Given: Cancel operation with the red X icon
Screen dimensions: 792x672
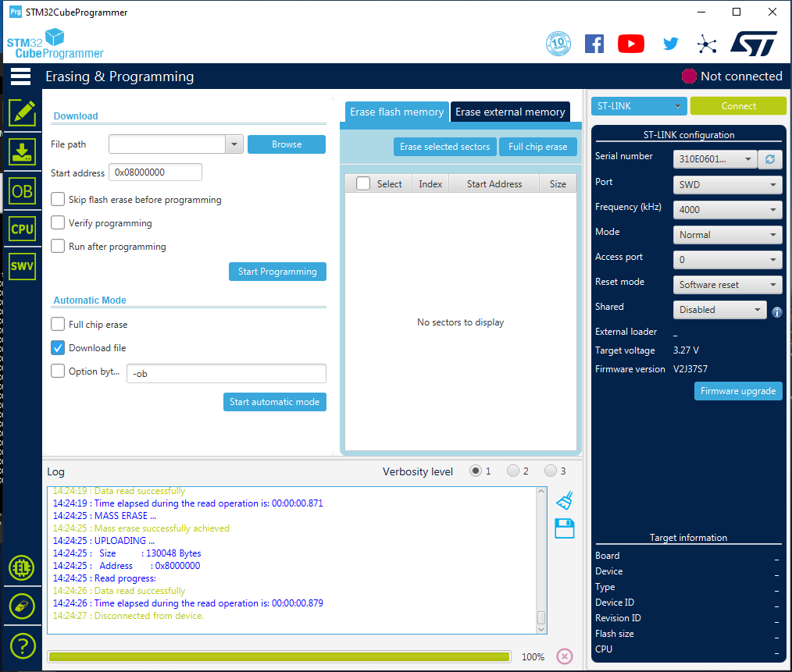Looking at the screenshot, I should [x=565, y=656].
